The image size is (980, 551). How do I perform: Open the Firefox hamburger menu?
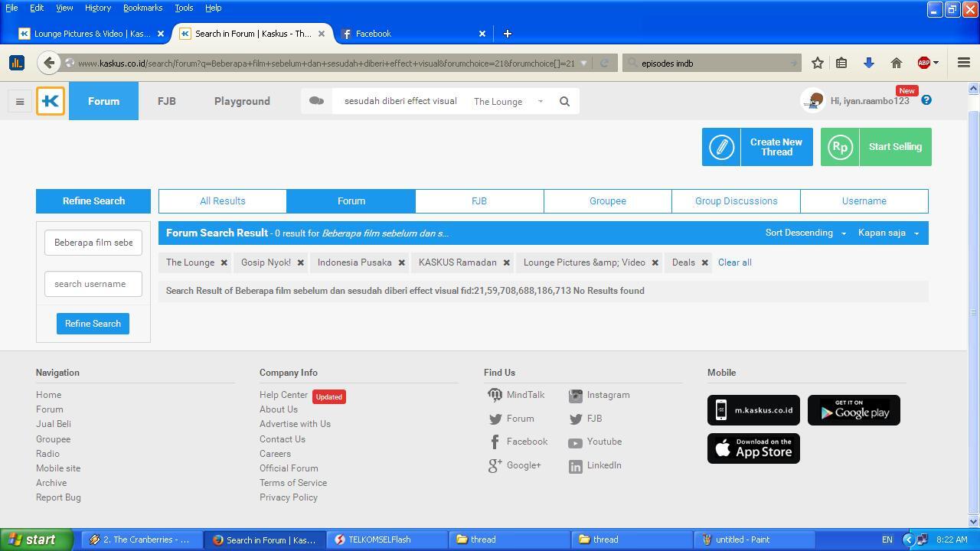[964, 63]
